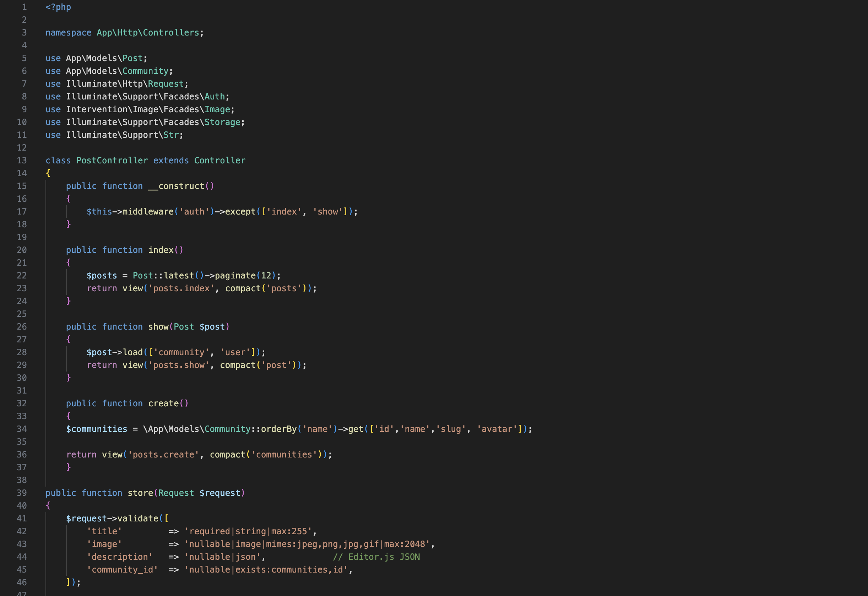Image resolution: width=868 pixels, height=596 pixels.
Task: Click the 'community_id' validation key
Action: coord(122,569)
